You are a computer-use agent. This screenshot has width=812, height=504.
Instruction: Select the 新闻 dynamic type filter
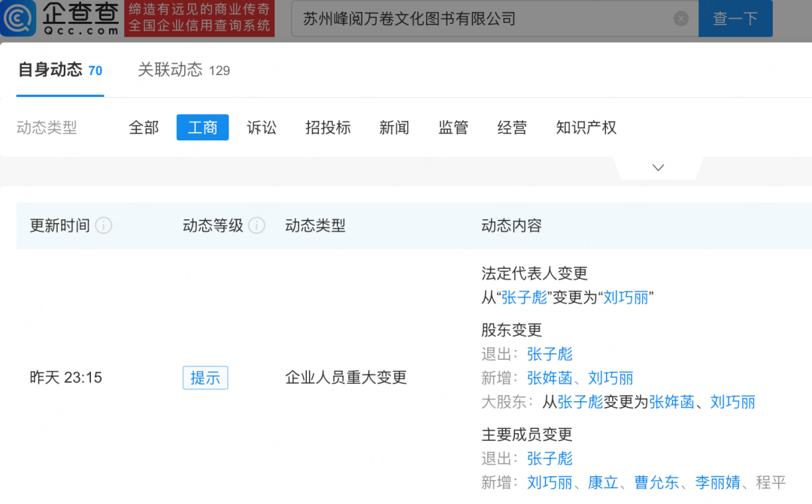click(x=394, y=127)
